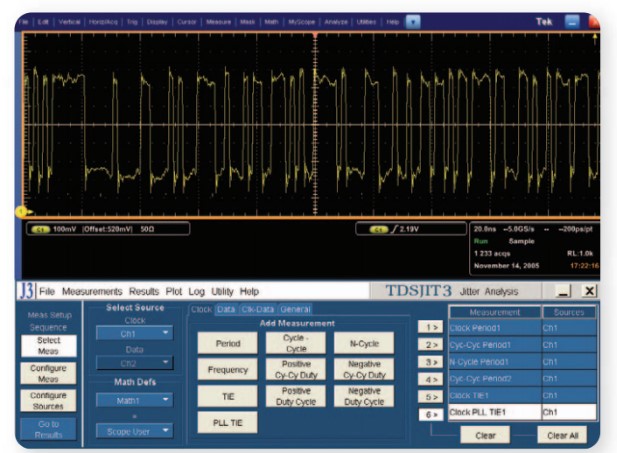Viewport: 617px width, 453px height.
Task: Click the channel 1 ground marker on waveform
Action: coord(20,211)
